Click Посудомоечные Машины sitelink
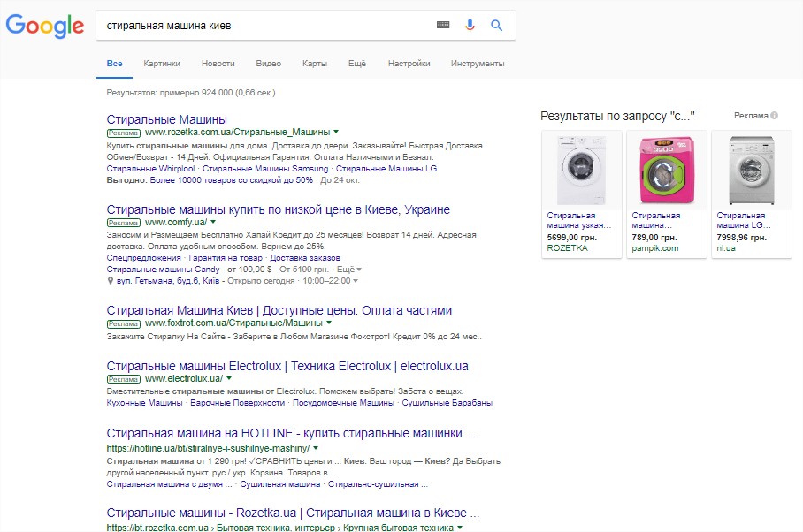Viewport: 803px width, 532px height. tap(344, 403)
